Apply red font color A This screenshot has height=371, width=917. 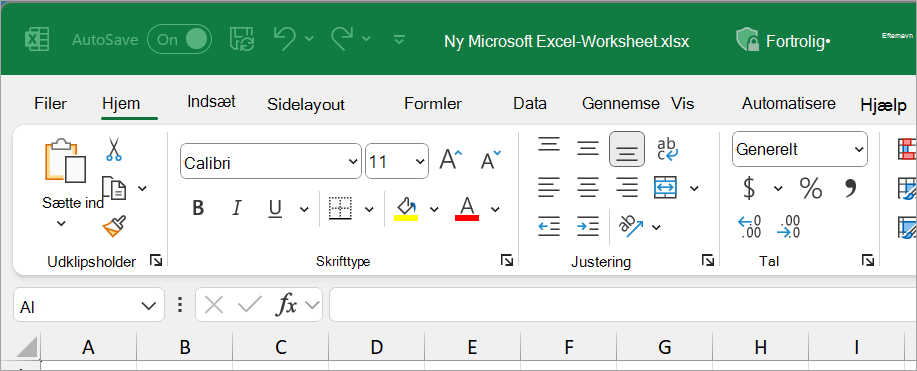467,208
